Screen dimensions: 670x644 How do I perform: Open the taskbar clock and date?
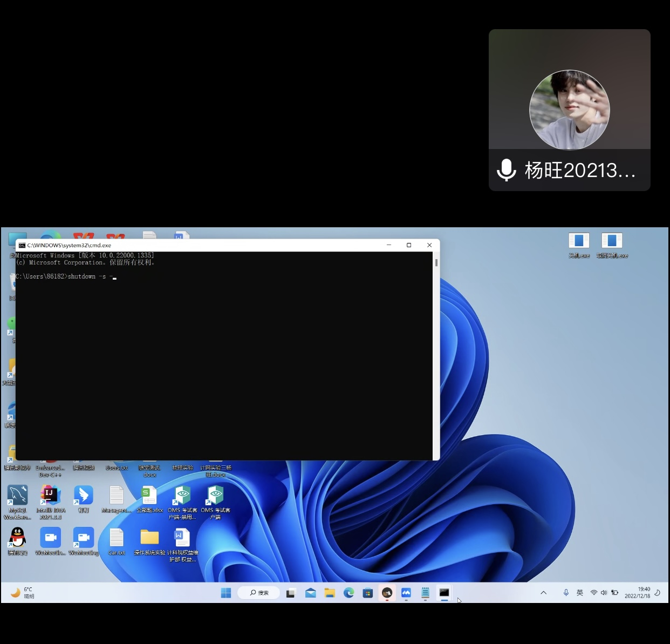[x=638, y=593]
